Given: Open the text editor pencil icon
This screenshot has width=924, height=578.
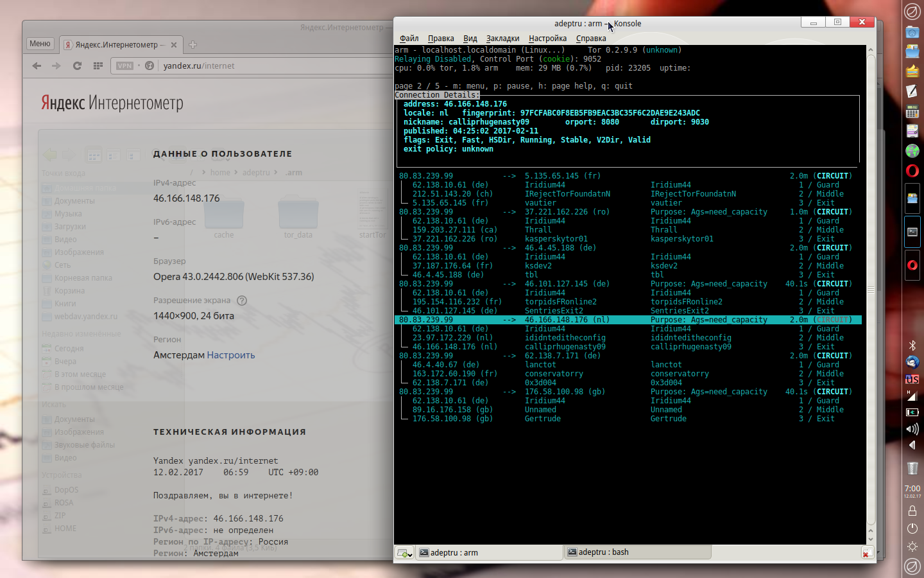Looking at the screenshot, I should [912, 91].
